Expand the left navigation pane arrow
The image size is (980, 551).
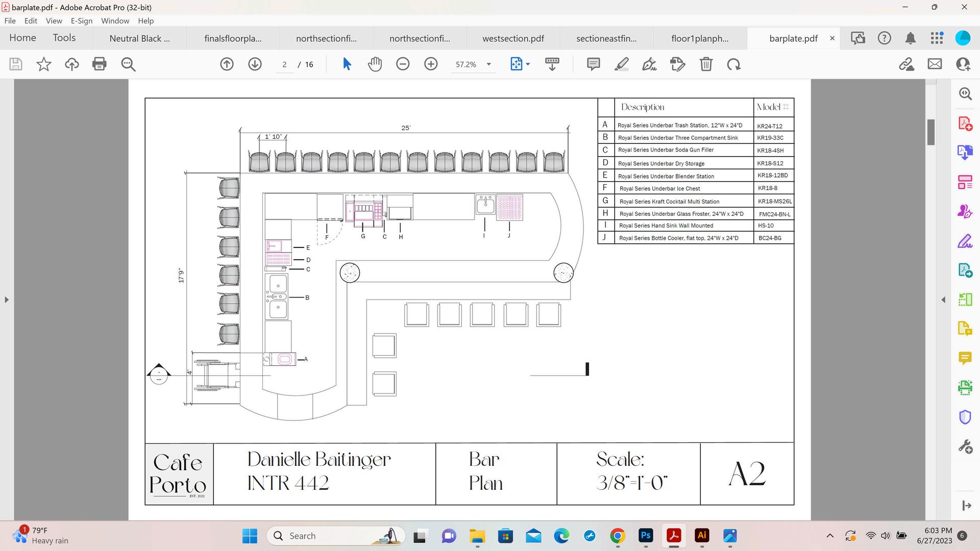click(x=6, y=300)
